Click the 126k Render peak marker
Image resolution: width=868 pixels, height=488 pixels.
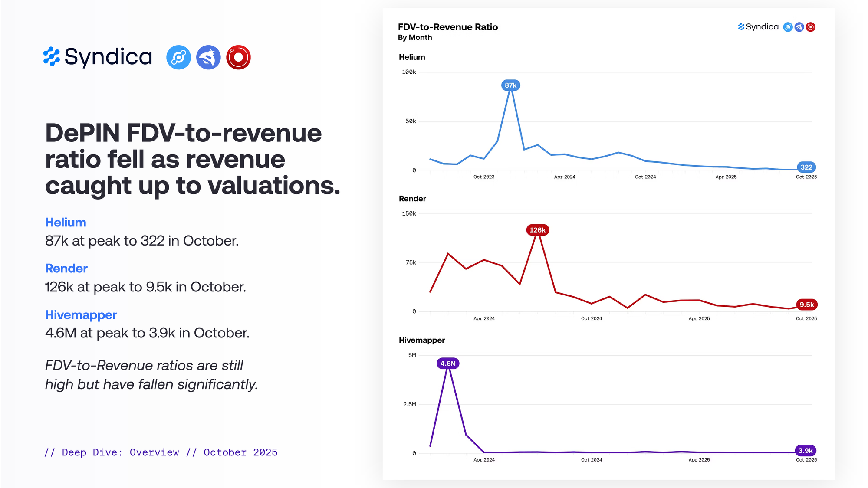click(x=537, y=230)
